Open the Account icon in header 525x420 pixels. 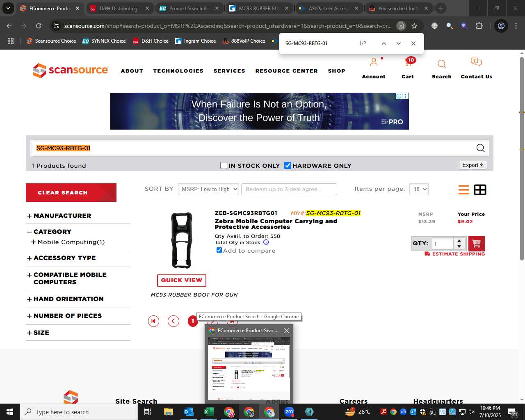[x=374, y=62]
